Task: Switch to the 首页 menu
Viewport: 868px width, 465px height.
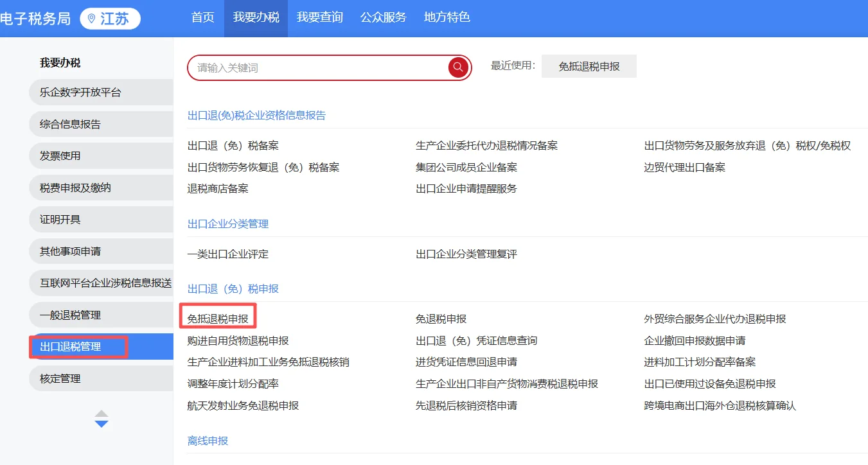Action: click(x=202, y=18)
